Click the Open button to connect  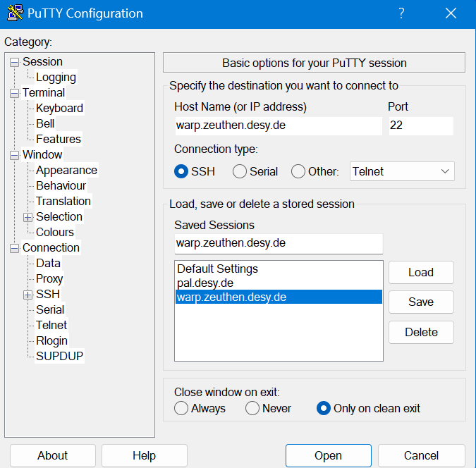point(328,455)
